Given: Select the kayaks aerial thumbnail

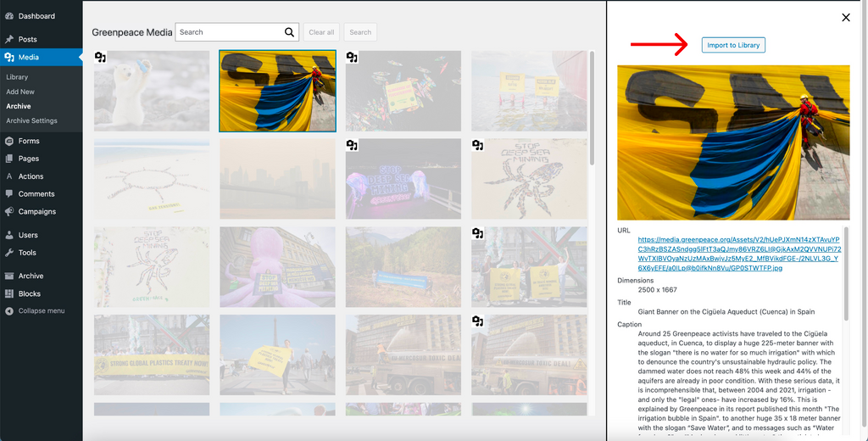Looking at the screenshot, I should [403, 91].
